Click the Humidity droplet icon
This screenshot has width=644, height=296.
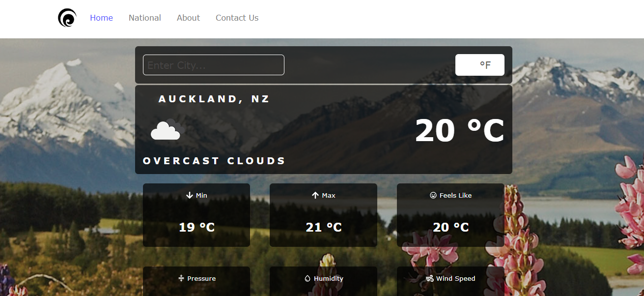(308, 278)
